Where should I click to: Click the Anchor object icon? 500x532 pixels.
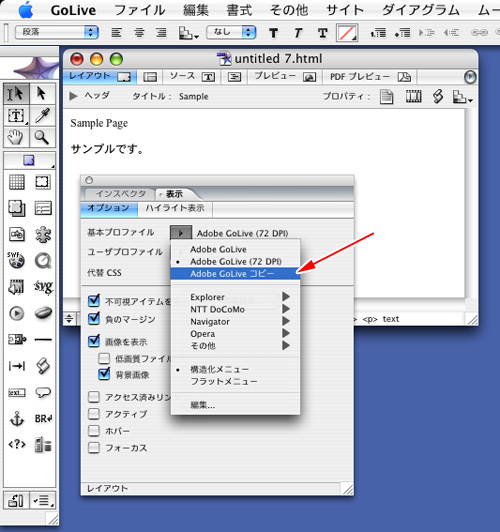pyautogui.click(x=17, y=419)
